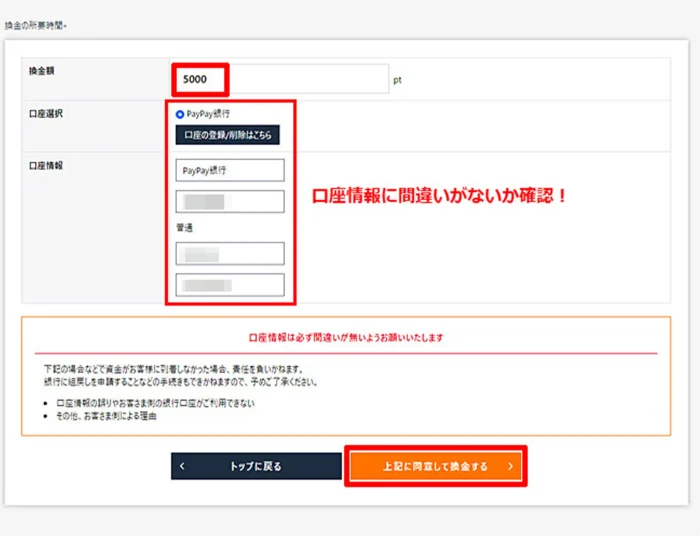This screenshot has width=700, height=536.
Task: Click the PayPay銀行 bank name field
Action: click(230, 170)
